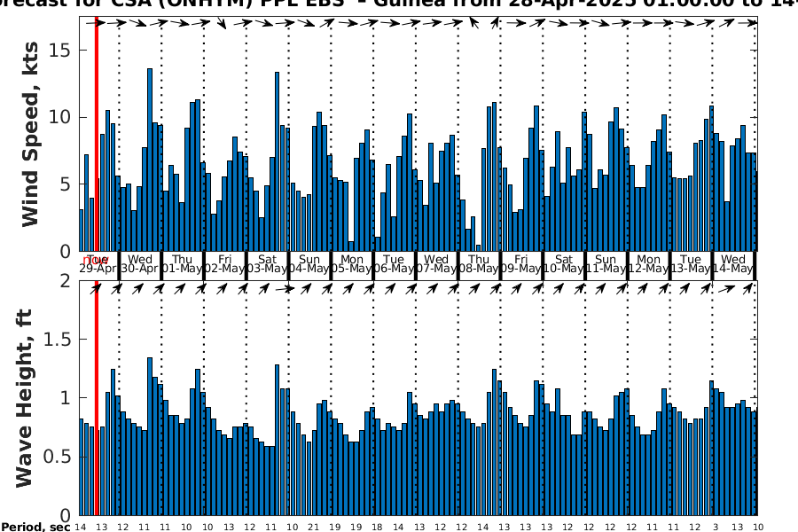Click the tallest wind speed bar on Wed 30-Apr
This screenshot has height=532, width=798.
pos(150,160)
